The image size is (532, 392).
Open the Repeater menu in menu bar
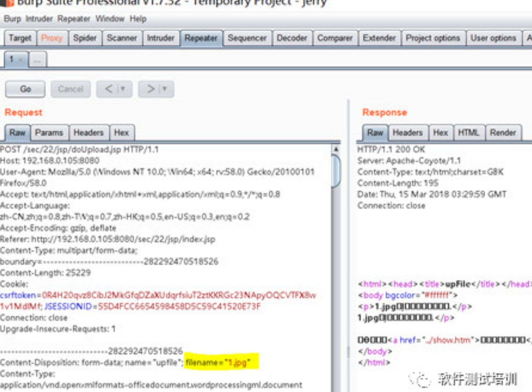point(74,19)
